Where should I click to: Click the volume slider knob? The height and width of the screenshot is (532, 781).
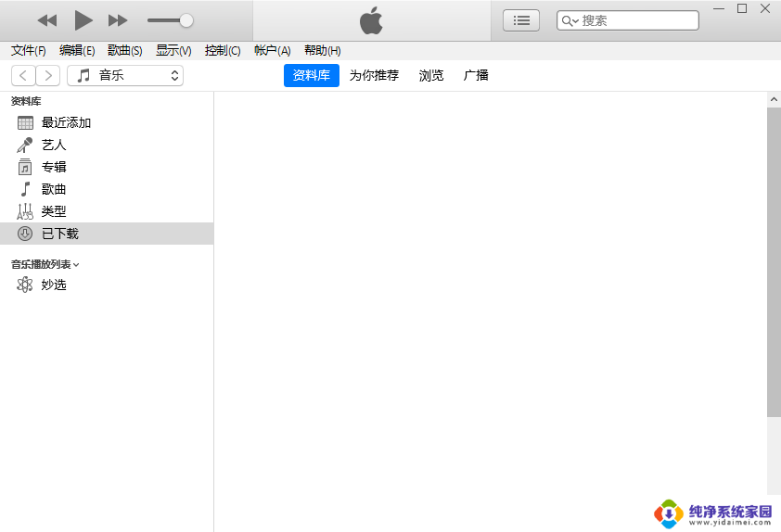[186, 20]
